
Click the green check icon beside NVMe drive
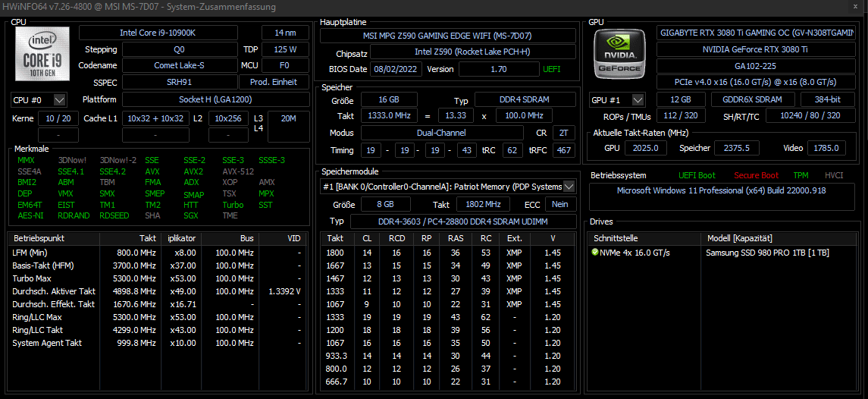point(595,252)
